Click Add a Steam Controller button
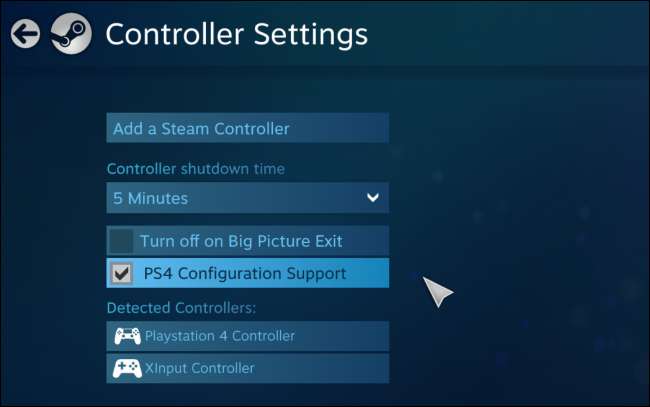The image size is (650, 407). pyautogui.click(x=247, y=128)
